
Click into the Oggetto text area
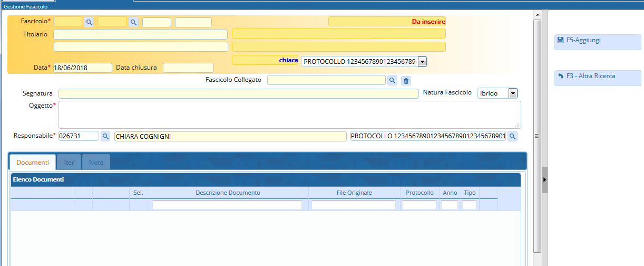click(289, 115)
